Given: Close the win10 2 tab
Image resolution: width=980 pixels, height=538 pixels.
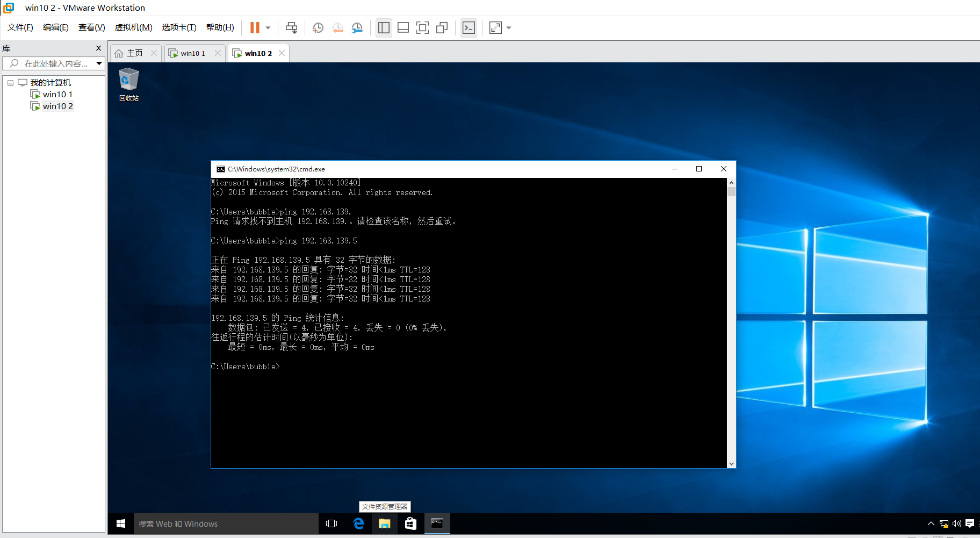Looking at the screenshot, I should click(282, 53).
